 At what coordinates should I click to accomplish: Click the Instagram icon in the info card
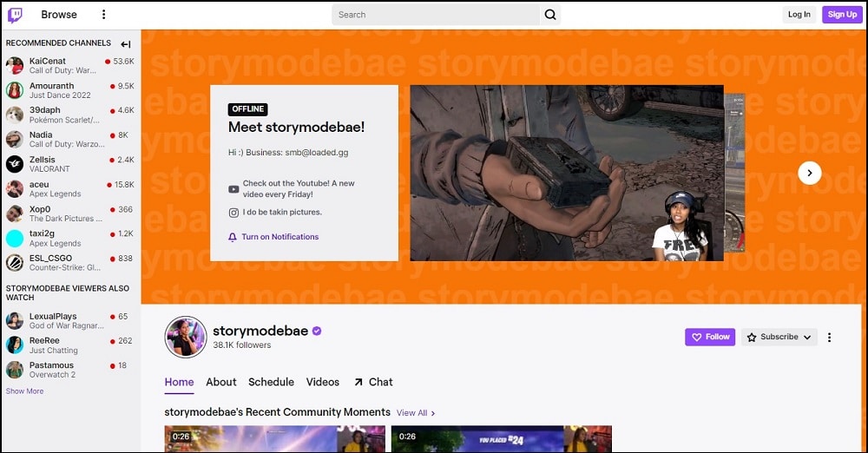[x=233, y=213]
